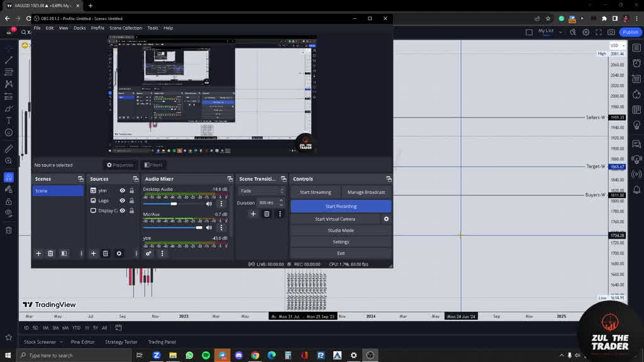The image size is (644, 362).
Task: Click the add source plus icon
Action: 93,253
